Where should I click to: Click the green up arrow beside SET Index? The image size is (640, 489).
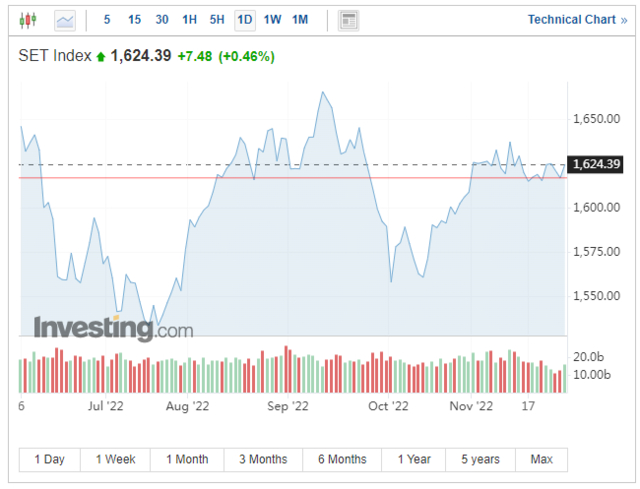coord(100,57)
